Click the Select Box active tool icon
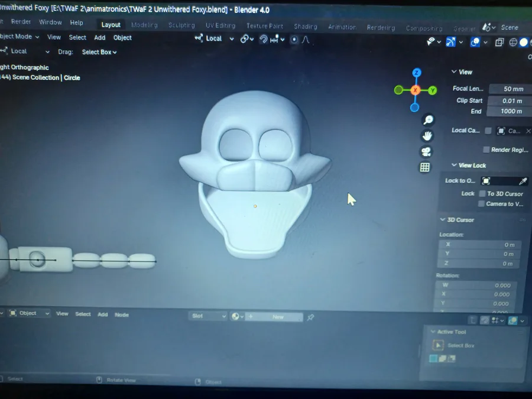 pos(438,345)
